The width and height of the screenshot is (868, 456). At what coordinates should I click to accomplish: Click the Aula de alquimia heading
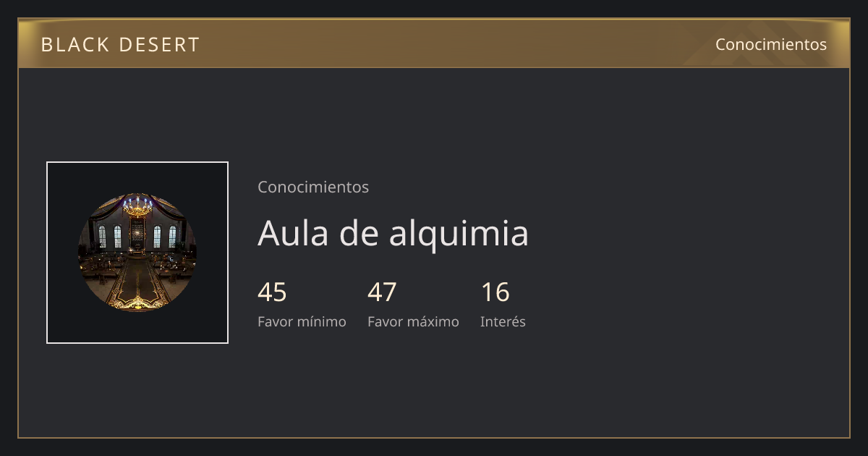coord(393,233)
